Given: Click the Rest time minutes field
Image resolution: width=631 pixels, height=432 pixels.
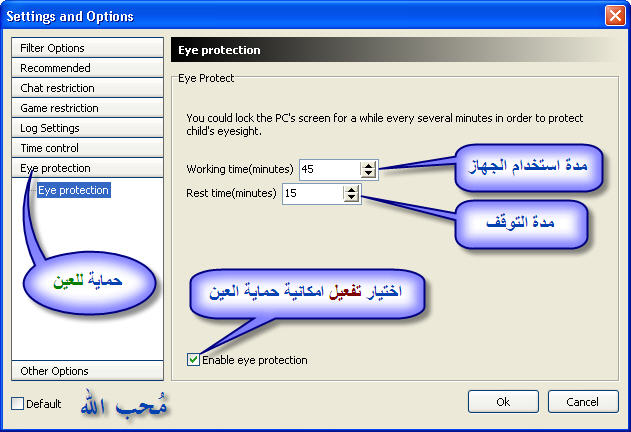Looking at the screenshot, I should coord(311,193).
